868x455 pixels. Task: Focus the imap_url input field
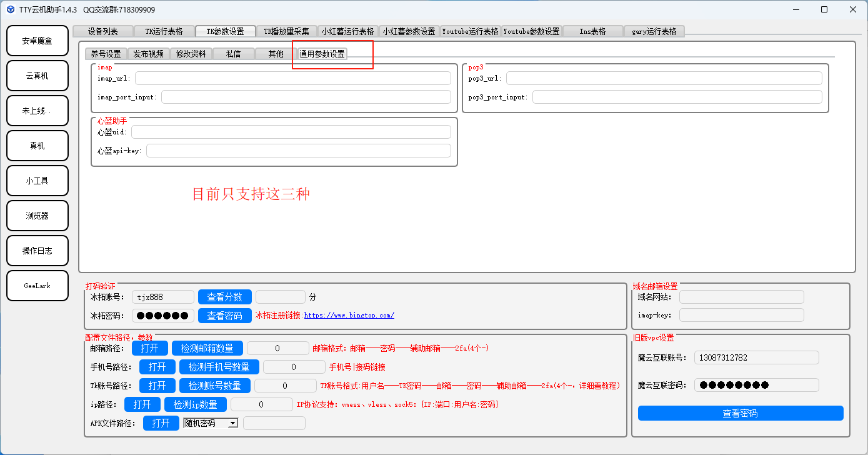pyautogui.click(x=292, y=78)
